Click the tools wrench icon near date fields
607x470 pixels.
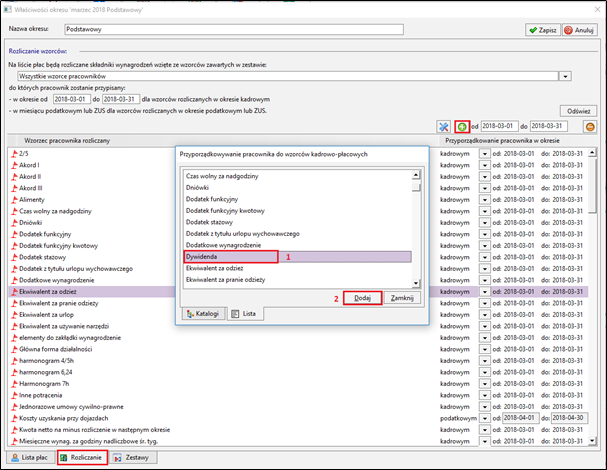444,127
